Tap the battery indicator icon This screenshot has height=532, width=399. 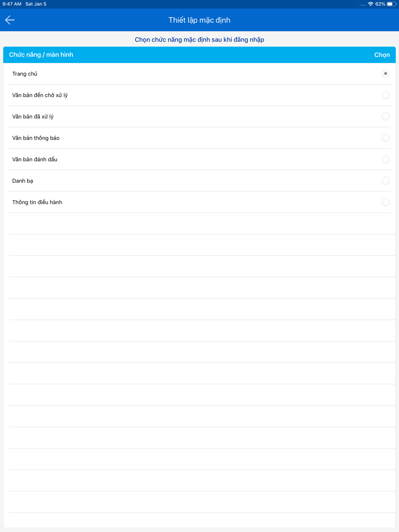tap(391, 4)
